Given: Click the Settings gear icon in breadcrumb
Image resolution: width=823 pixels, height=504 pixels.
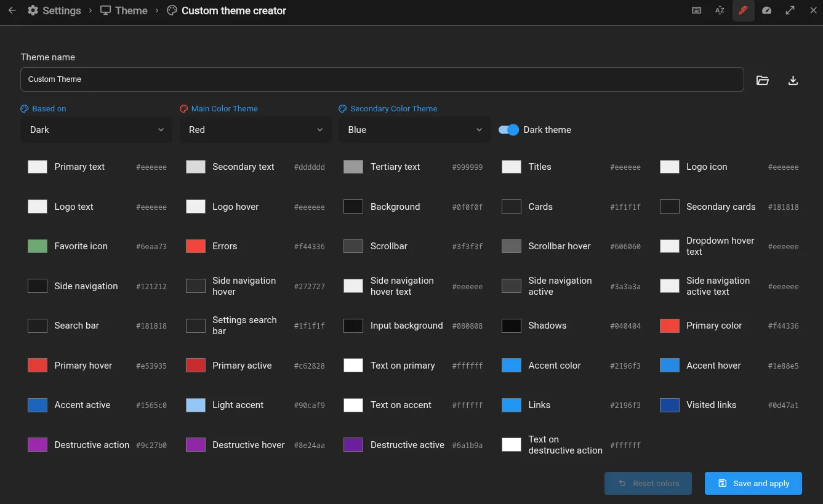Looking at the screenshot, I should coord(33,10).
